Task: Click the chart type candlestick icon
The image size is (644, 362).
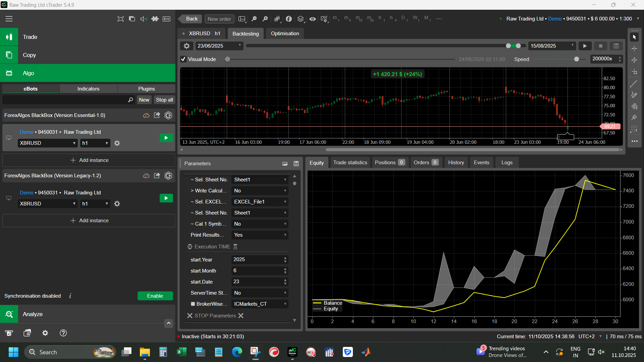Action: tap(277, 19)
